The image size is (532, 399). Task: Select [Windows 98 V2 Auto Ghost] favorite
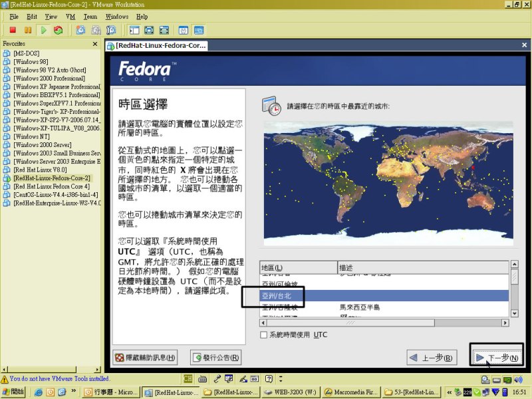point(49,70)
